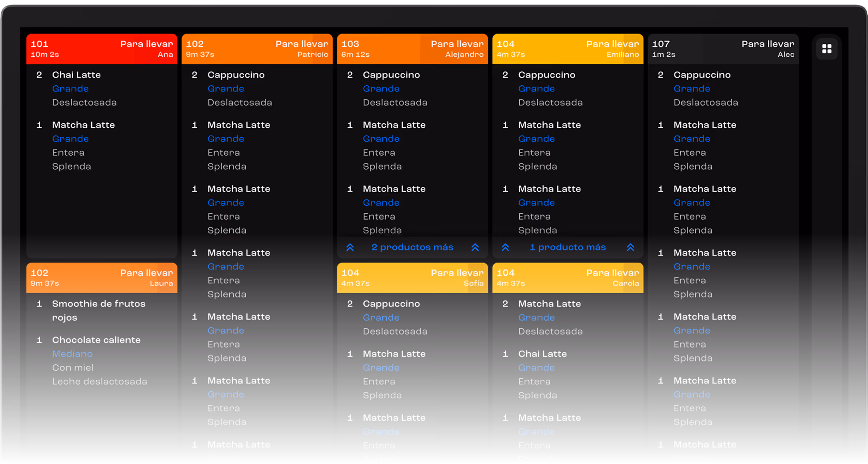Click 'Chai Latte' in Carola's order
The width and height of the screenshot is (868, 464).
click(542, 354)
